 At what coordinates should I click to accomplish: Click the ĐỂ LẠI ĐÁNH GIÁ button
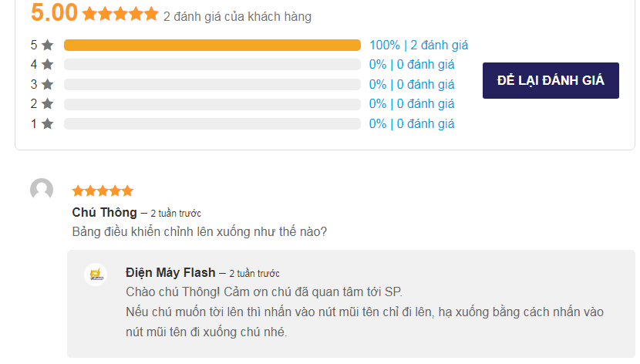[551, 80]
